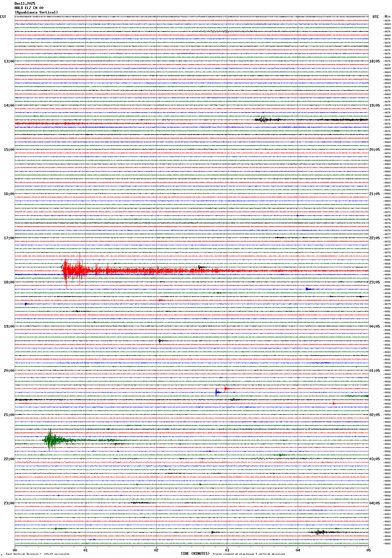
Task: Click the 05 minute tick on the x-axis
Action: point(368,550)
